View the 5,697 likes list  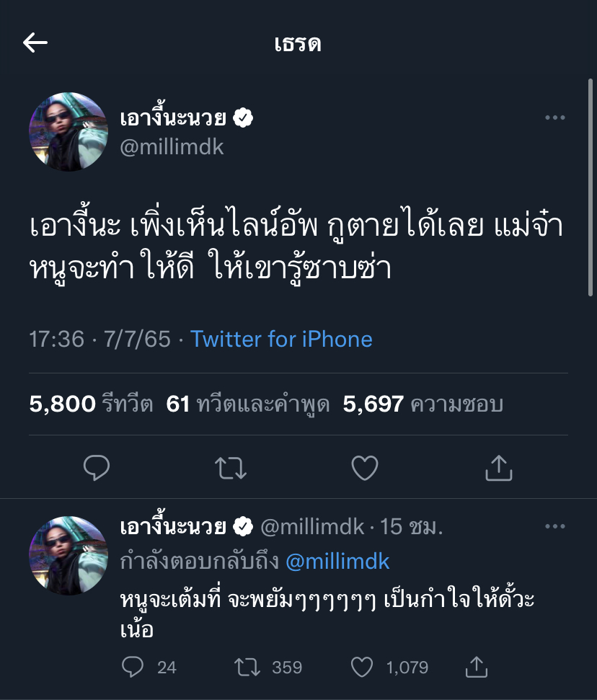coord(423,404)
